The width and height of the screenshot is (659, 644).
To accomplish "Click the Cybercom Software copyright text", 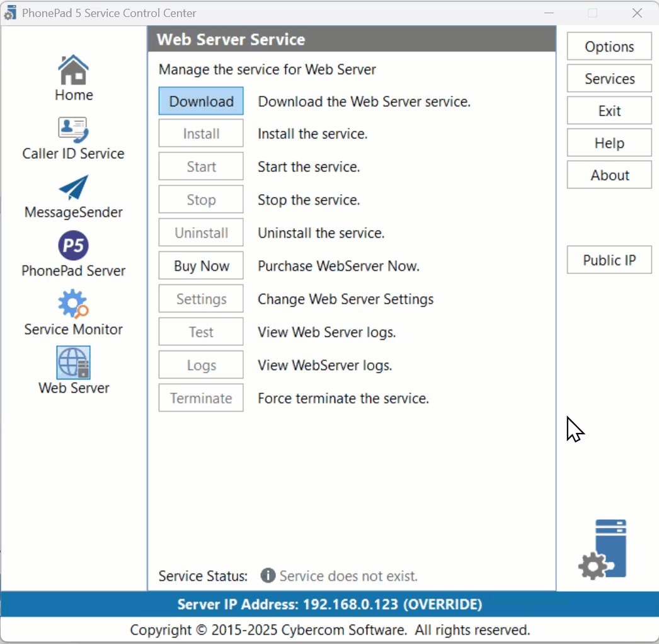I will [330, 630].
